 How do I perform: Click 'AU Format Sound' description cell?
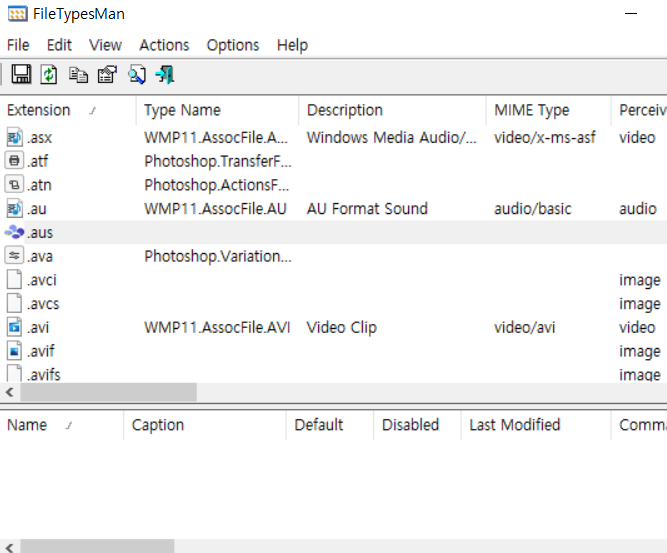point(367,209)
